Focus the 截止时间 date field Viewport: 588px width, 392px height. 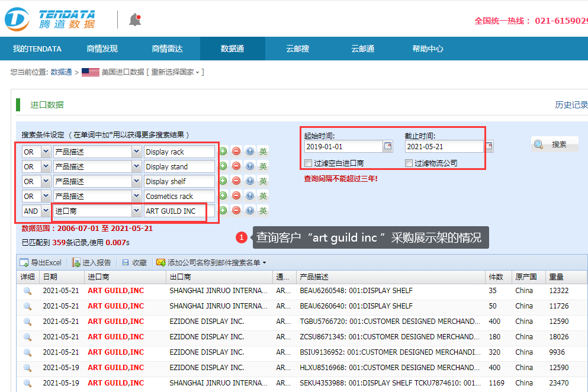tap(444, 146)
